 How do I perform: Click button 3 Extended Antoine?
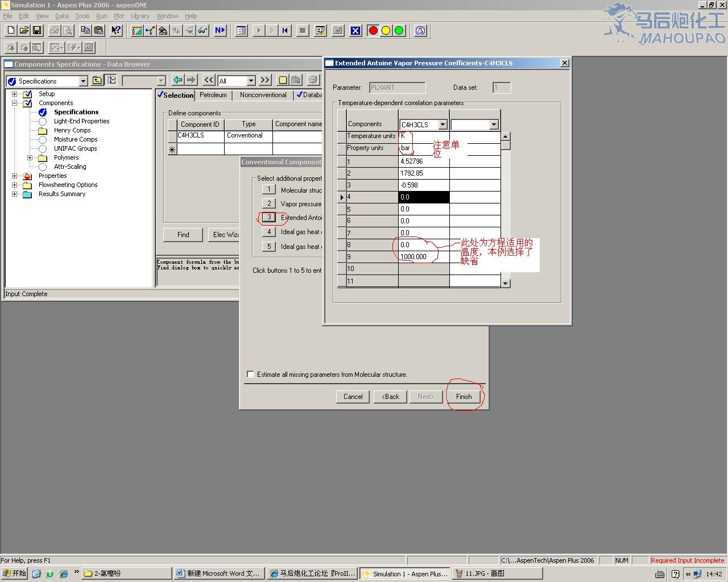tap(269, 217)
